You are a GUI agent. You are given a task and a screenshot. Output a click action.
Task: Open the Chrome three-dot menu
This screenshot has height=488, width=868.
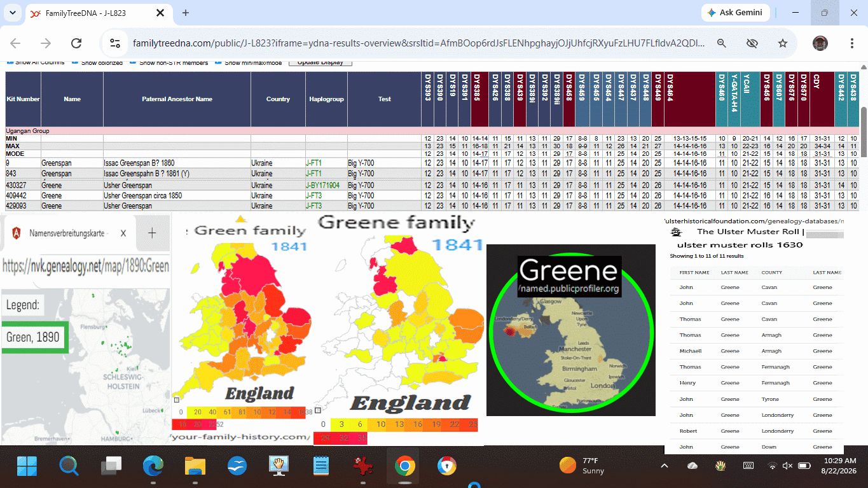pos(851,43)
